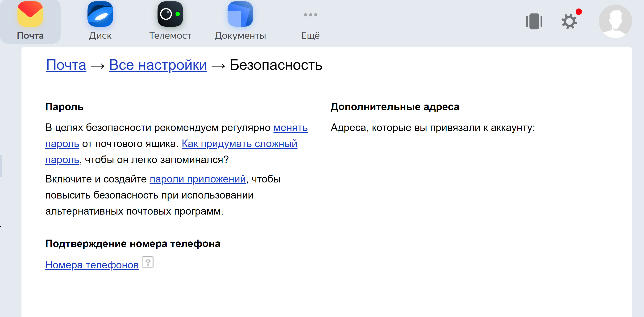This screenshot has height=317, width=644.
Task: Follow the менять пароль link
Action: [291, 128]
